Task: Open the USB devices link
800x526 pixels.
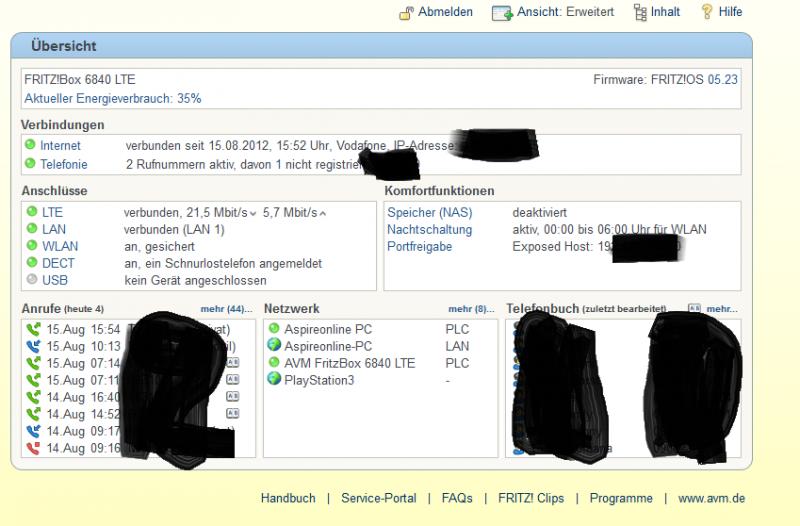Action: 55,280
